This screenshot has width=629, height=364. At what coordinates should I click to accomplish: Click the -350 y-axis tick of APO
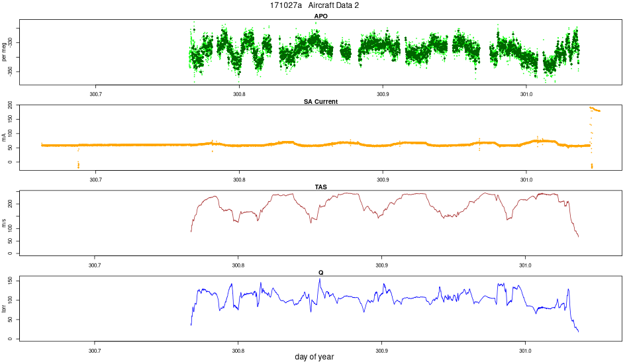(x=11, y=71)
